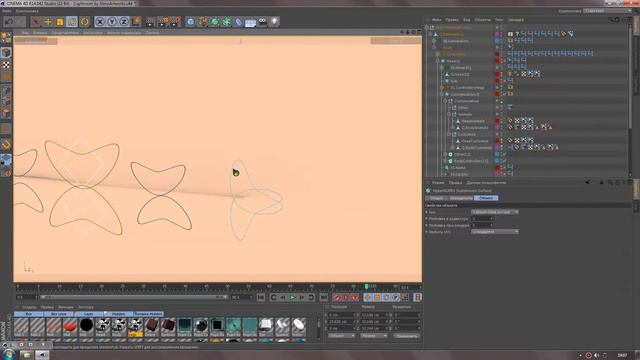The width and height of the screenshot is (640, 360).
Task: Toggle Parameter keyframe recording
Action: (396, 297)
